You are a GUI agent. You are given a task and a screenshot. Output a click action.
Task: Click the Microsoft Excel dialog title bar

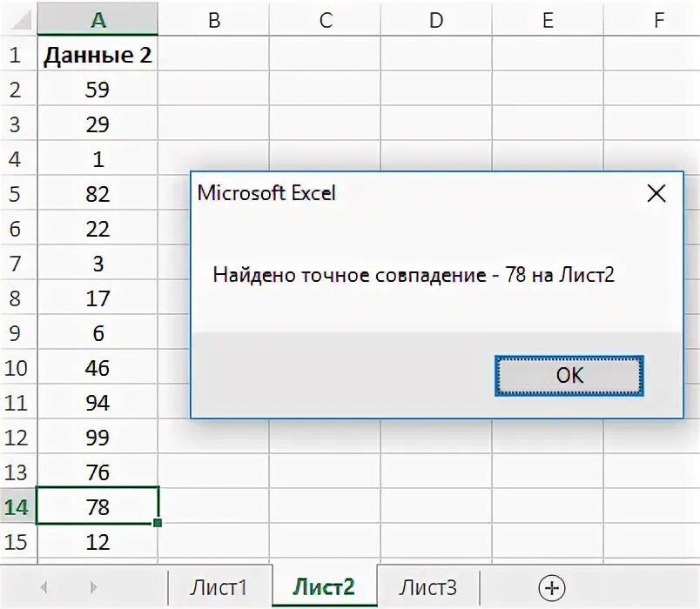click(x=392, y=193)
